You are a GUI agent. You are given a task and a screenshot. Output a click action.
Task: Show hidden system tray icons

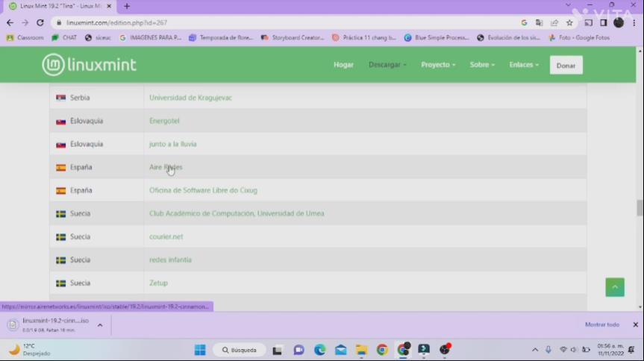pyautogui.click(x=535, y=350)
